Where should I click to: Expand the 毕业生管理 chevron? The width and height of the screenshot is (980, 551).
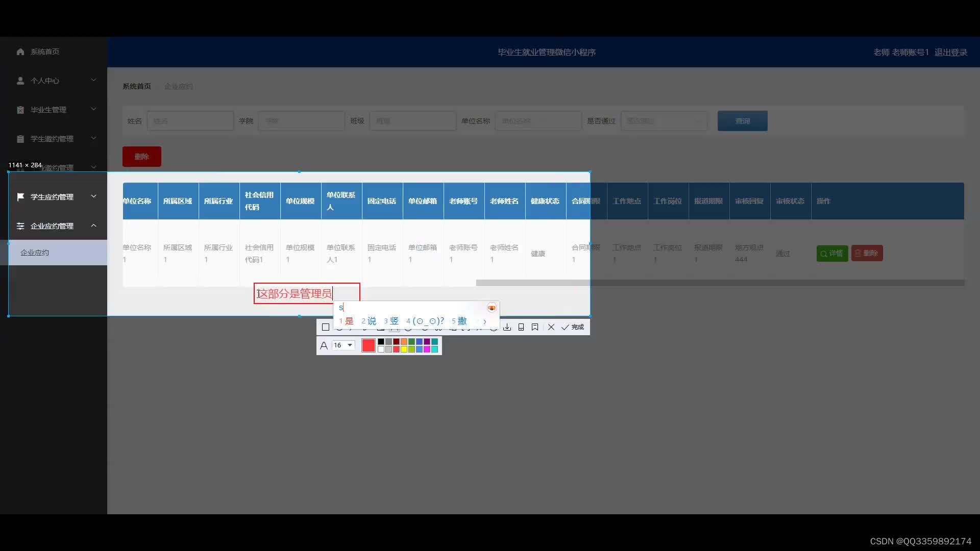(x=93, y=109)
